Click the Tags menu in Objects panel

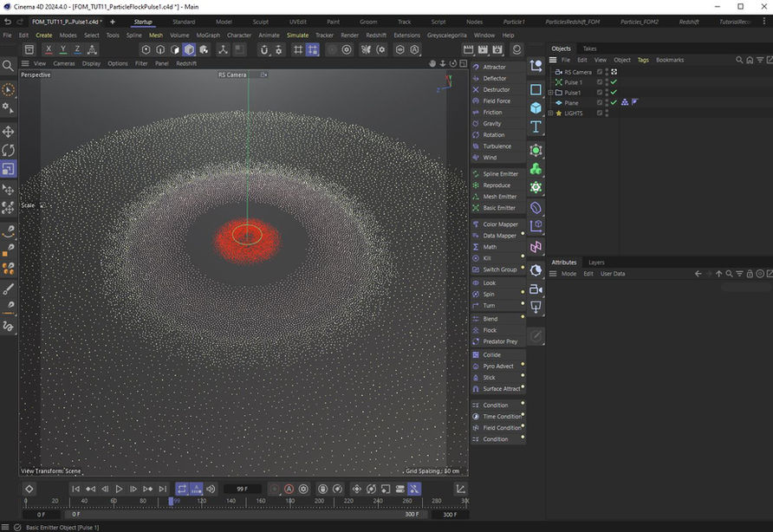point(643,60)
